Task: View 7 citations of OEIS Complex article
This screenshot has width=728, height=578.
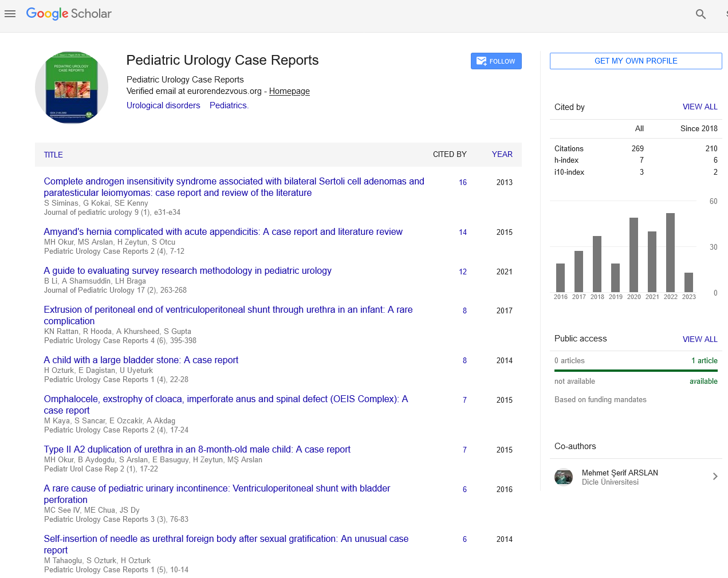Action: pyautogui.click(x=465, y=400)
